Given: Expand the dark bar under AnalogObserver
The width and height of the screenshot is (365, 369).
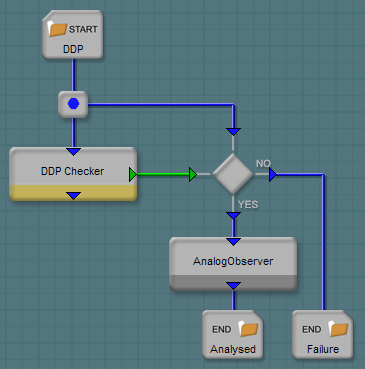Looking at the screenshot, I should (233, 283).
